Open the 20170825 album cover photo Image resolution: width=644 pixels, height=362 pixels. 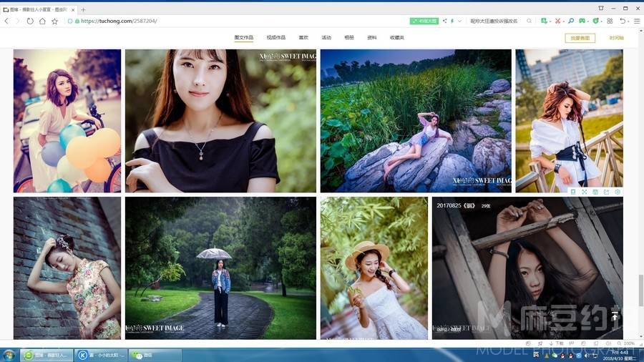(527, 268)
